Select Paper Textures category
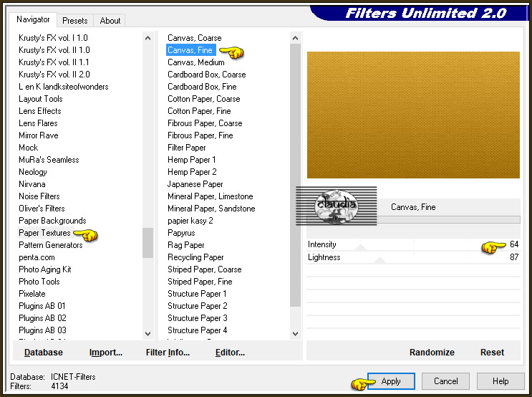Screen dimensions: 532x397 click(x=44, y=233)
